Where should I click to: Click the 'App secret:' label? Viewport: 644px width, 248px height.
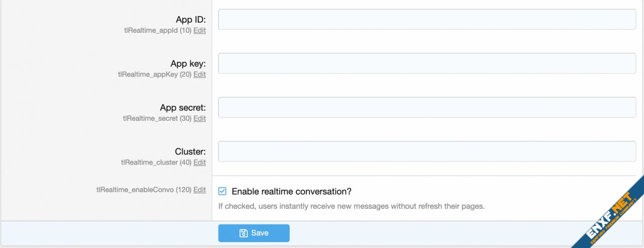click(x=183, y=108)
